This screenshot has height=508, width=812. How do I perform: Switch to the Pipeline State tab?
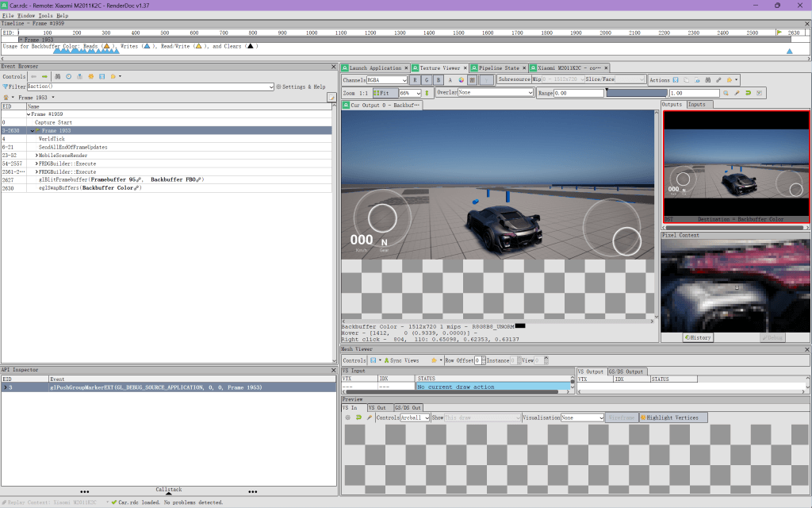tap(499, 68)
